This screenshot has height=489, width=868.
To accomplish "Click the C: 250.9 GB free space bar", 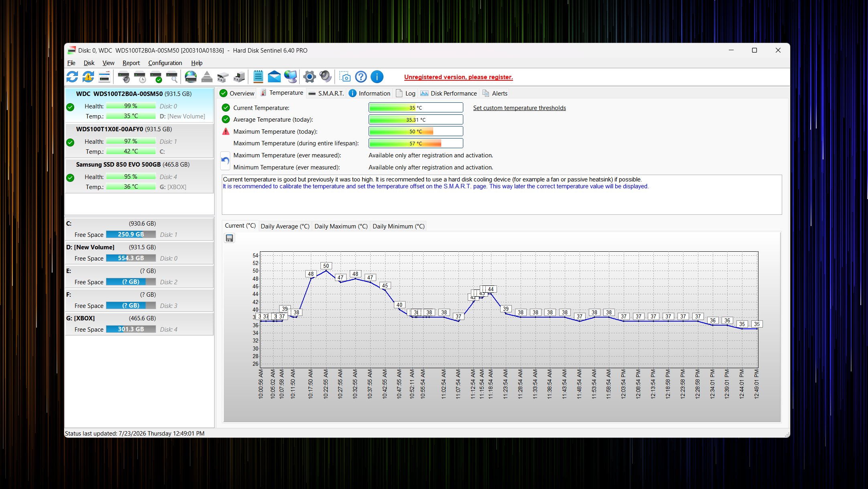I will (131, 234).
